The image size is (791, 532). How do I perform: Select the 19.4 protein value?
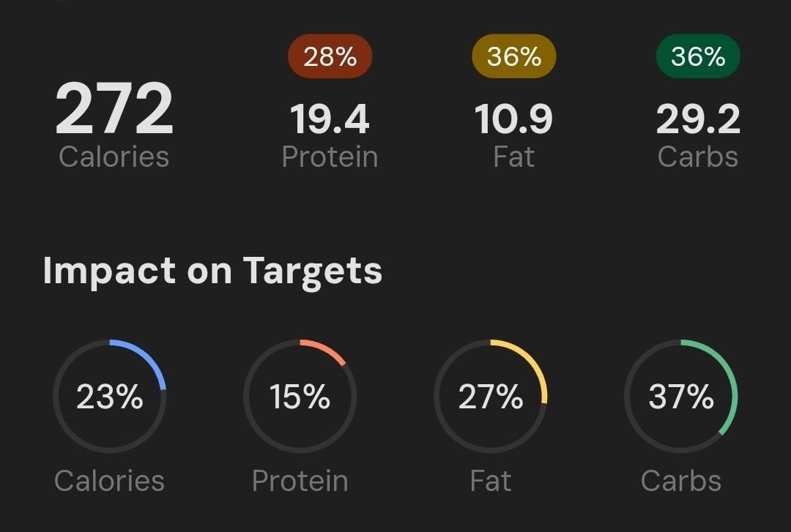pos(330,119)
